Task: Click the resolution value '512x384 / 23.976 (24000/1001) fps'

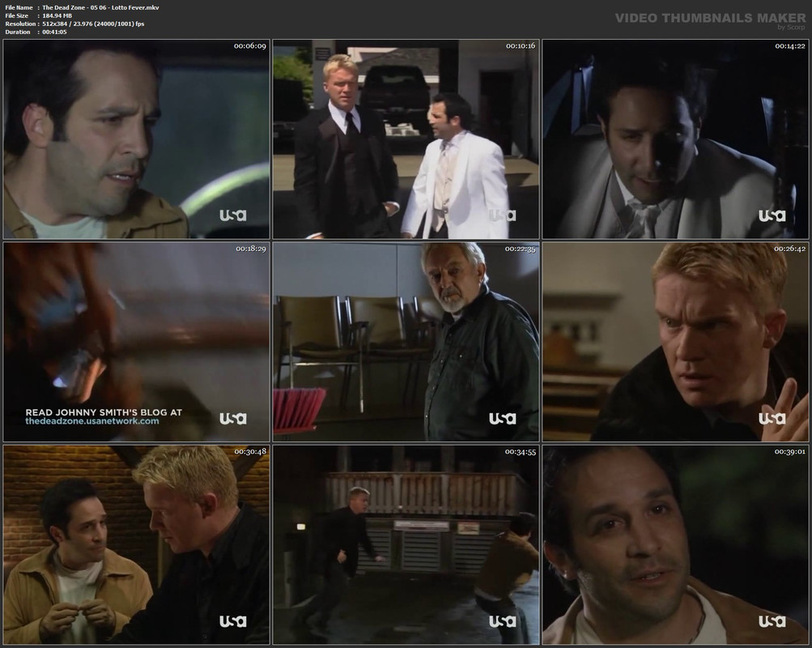Action: tap(93, 23)
